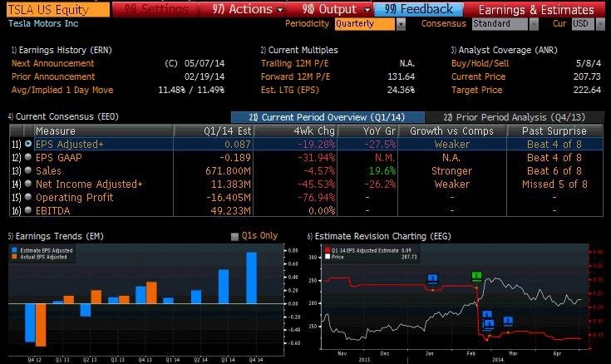Click the 'Beat 6 of 8' cell

554,170
